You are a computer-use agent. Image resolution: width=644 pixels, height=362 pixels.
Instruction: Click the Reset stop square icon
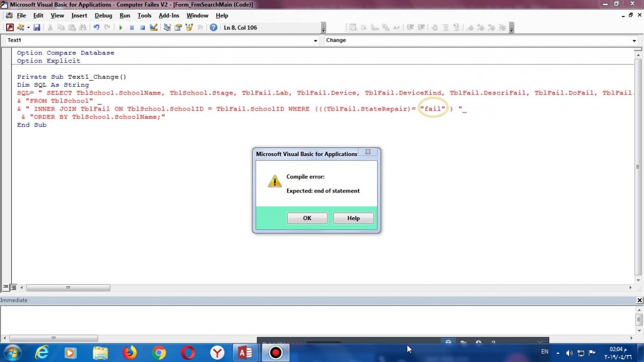142,28
